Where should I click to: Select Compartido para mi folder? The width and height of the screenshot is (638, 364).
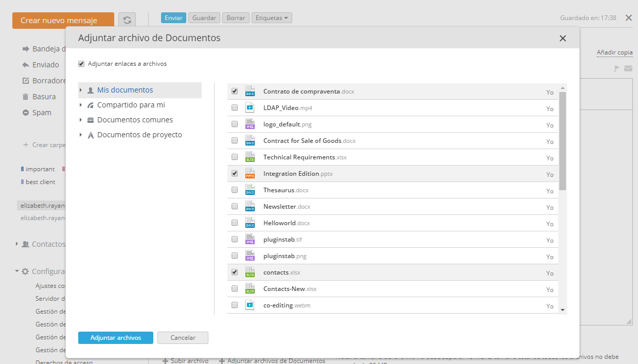click(131, 105)
